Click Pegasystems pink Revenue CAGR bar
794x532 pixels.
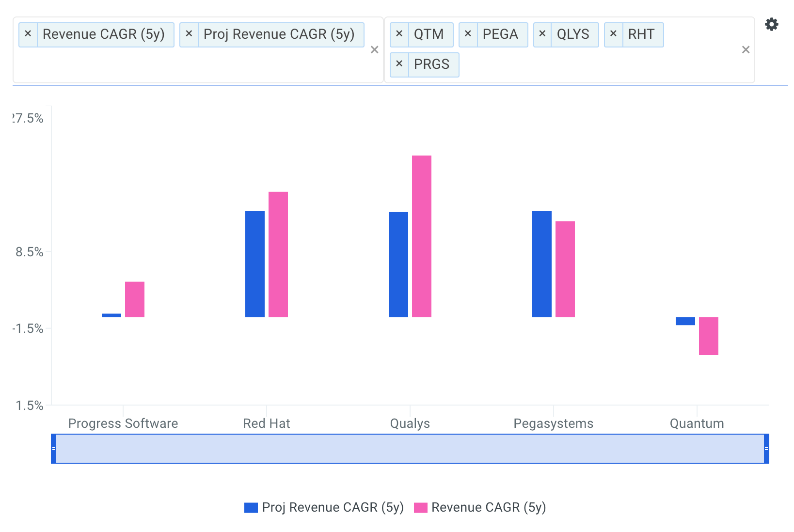point(565,269)
